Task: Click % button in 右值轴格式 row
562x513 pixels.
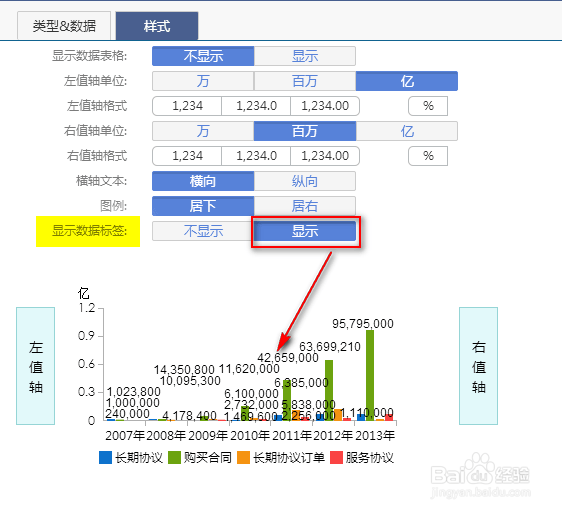Action: 428,156
